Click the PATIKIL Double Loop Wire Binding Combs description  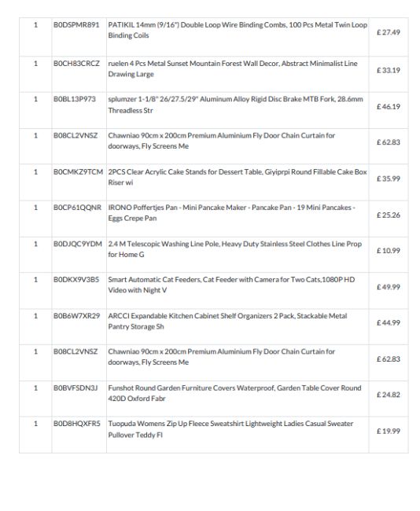(x=238, y=31)
